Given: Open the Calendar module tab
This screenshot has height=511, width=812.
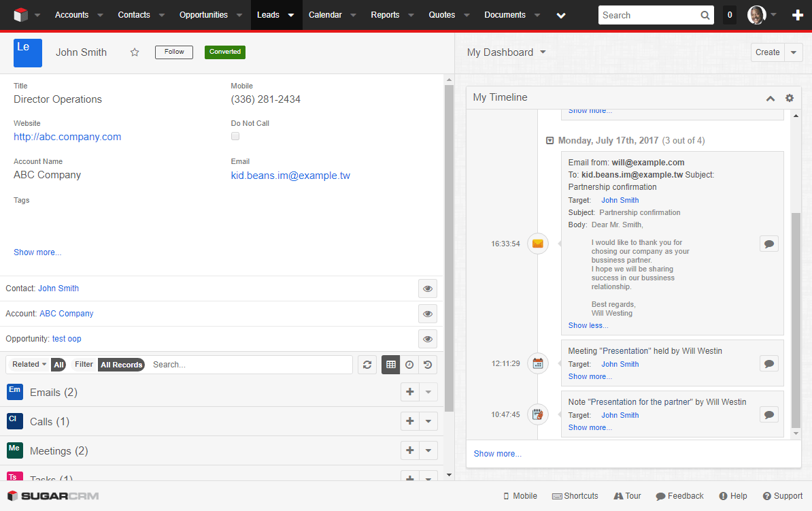Looking at the screenshot, I should [325, 15].
